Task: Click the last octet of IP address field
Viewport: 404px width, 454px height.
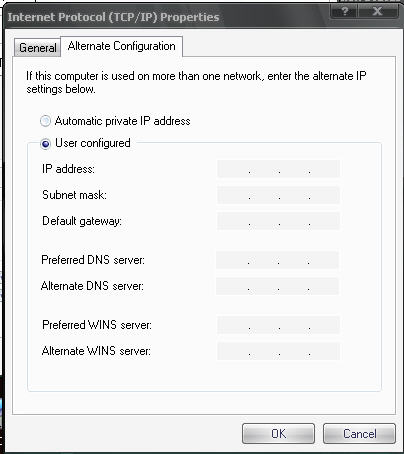Action: [325, 169]
